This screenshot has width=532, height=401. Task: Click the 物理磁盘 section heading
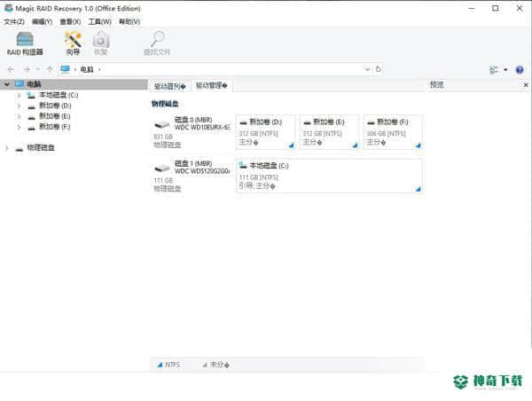[165, 104]
